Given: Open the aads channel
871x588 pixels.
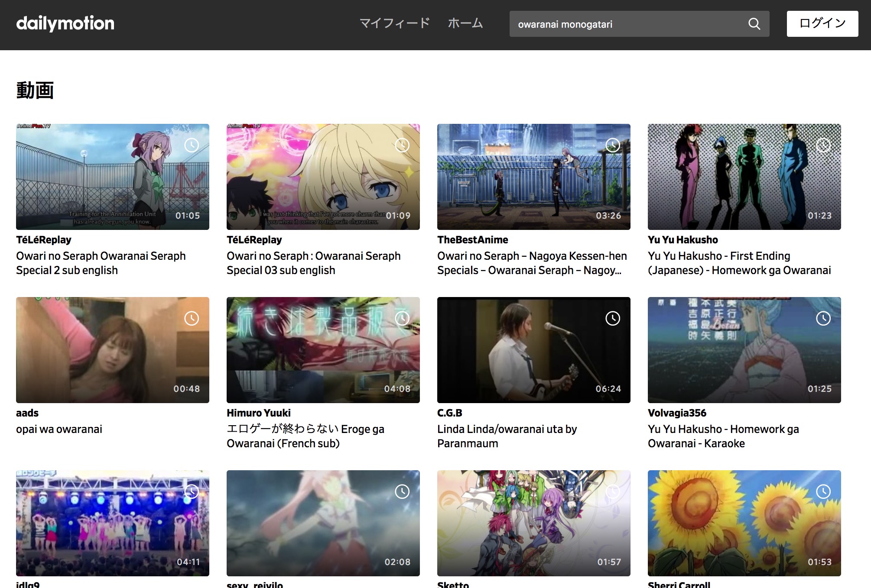Looking at the screenshot, I should pos(27,413).
